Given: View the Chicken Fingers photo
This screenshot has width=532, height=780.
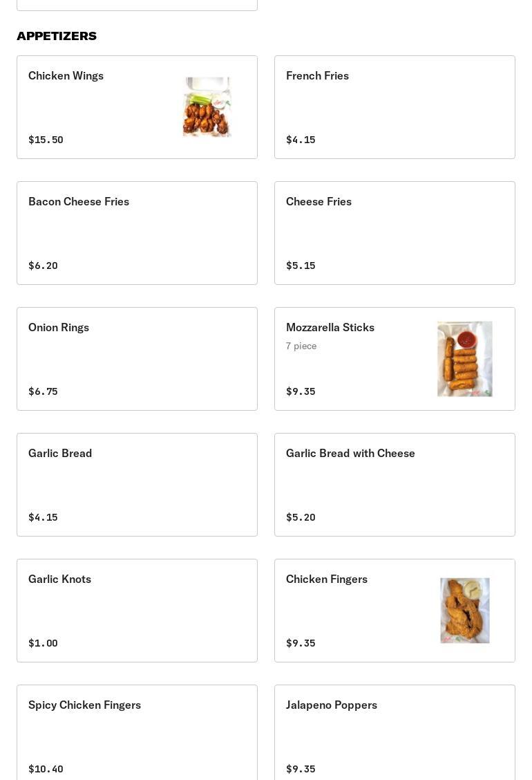Looking at the screenshot, I should tap(464, 611).
